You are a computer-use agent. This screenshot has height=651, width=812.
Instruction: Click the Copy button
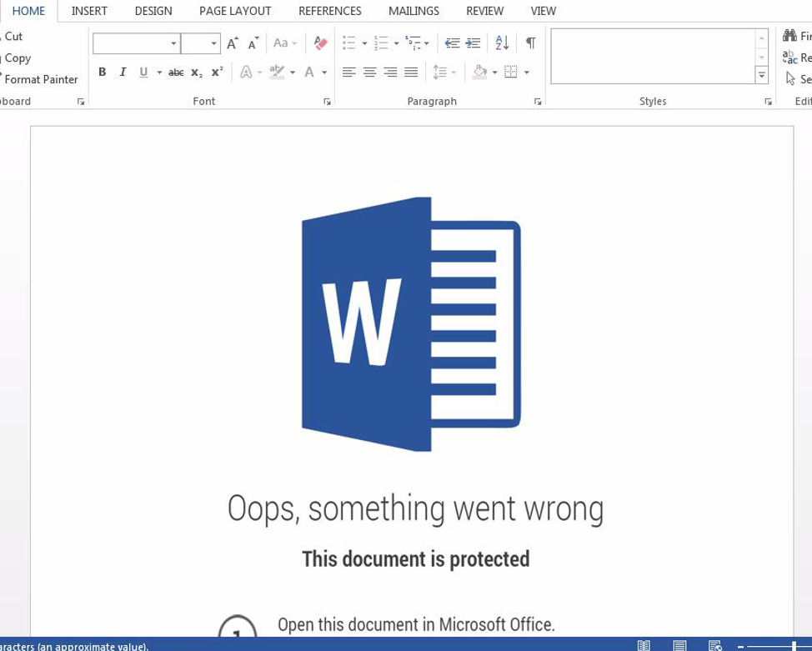(x=16, y=58)
